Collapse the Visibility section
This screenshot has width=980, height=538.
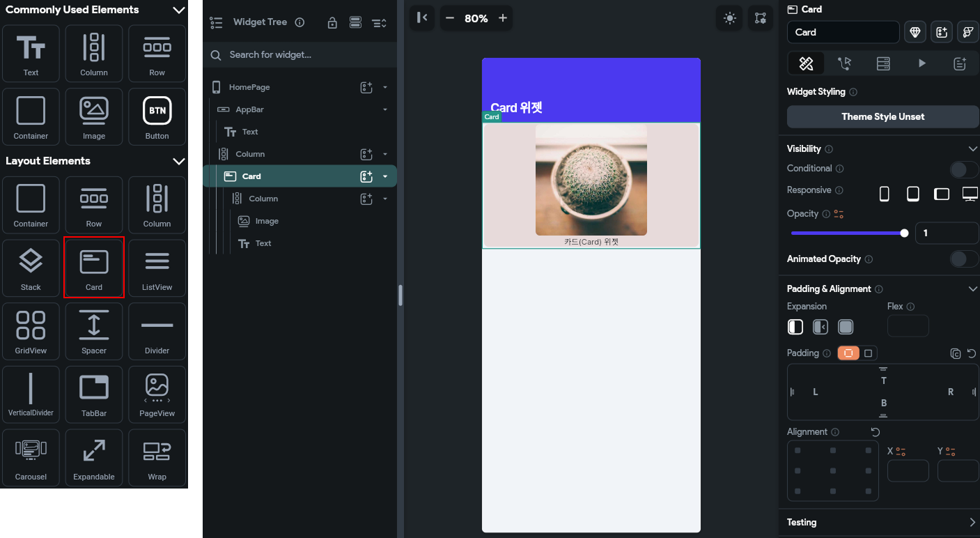pyautogui.click(x=973, y=149)
